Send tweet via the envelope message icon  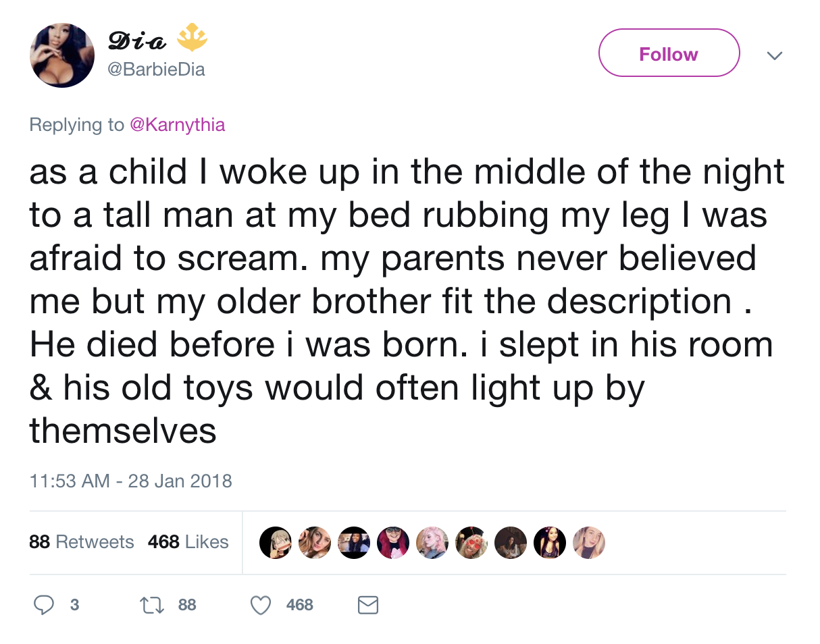point(367,605)
